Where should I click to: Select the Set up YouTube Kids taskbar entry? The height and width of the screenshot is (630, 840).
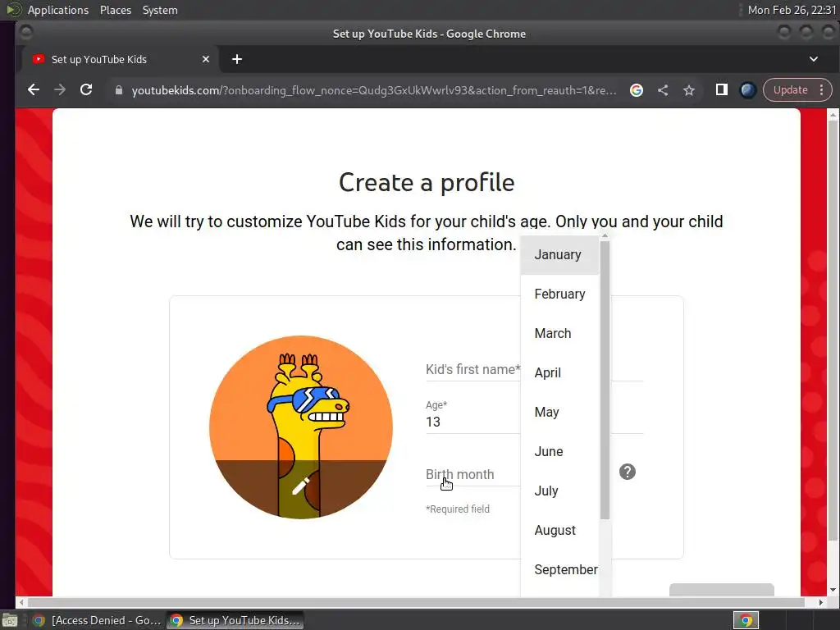[x=235, y=620]
